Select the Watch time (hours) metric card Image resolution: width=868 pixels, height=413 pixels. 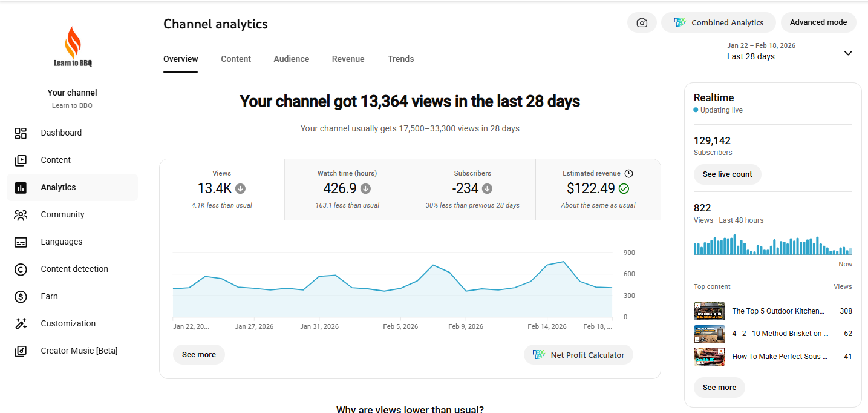pos(347,190)
